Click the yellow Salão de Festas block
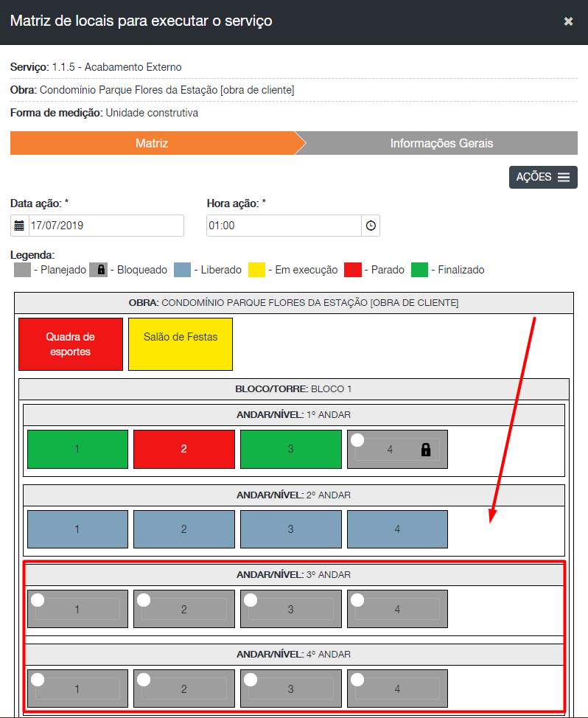 pos(181,344)
